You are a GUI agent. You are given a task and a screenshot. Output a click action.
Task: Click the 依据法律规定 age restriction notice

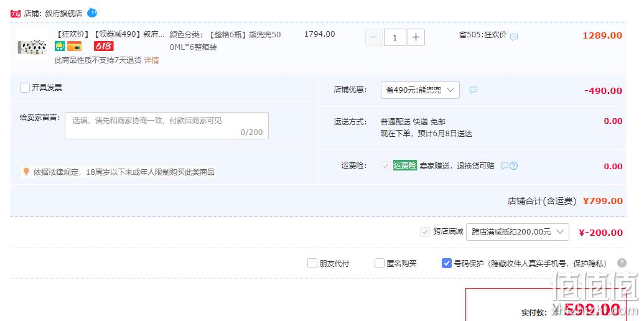tap(124, 172)
